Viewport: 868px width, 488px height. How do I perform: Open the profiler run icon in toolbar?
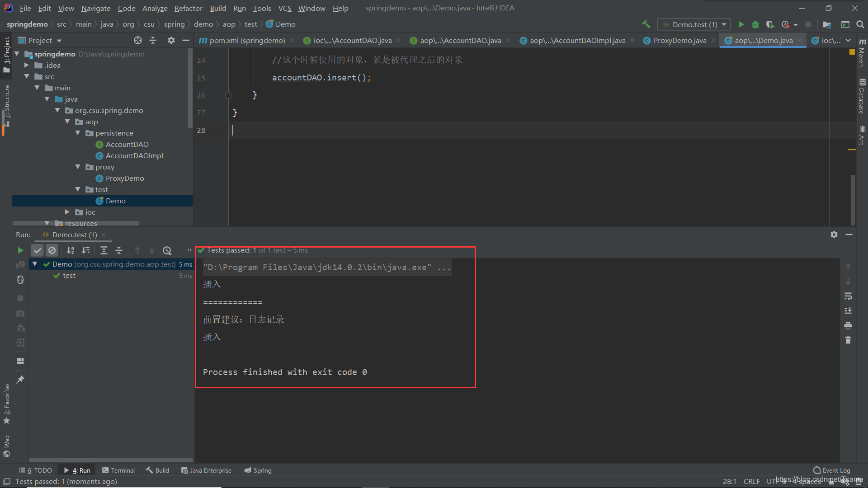(x=786, y=24)
